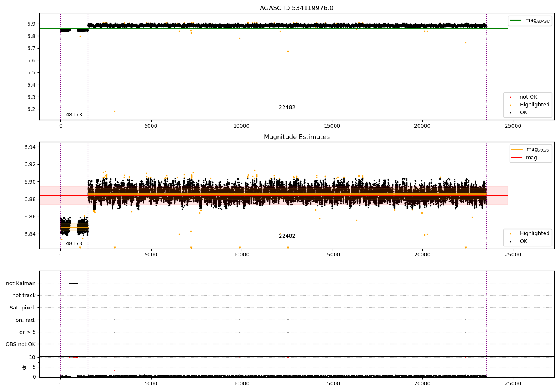Click the 6.2 y-axis tick label

pyautogui.click(x=31, y=109)
